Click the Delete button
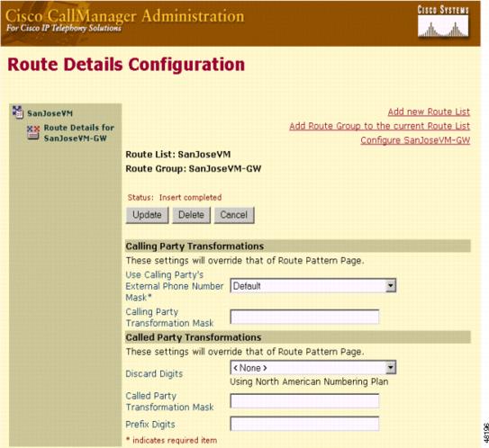Screen dimensions: 489x448 (x=191, y=215)
